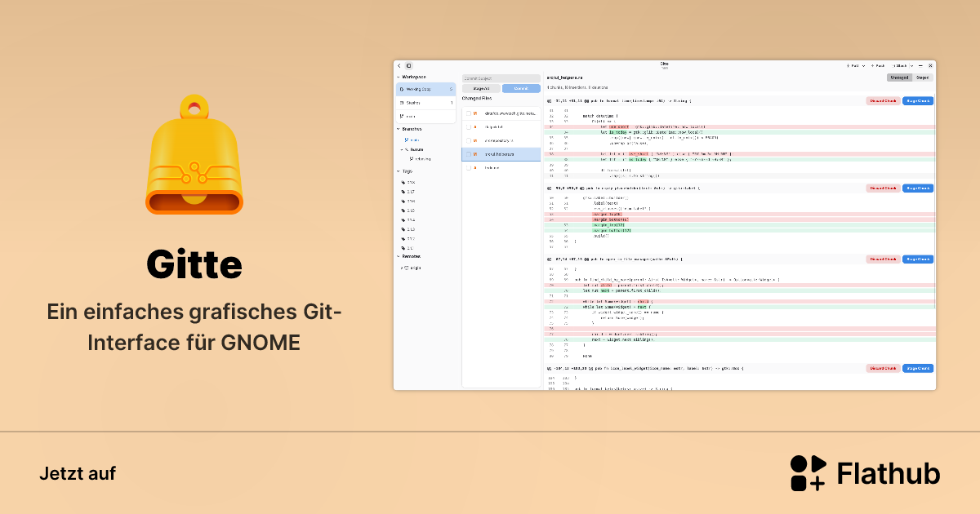Screen dimensions: 980x514
Task: Click the bottommost tag in Tags list
Action: 408,248
